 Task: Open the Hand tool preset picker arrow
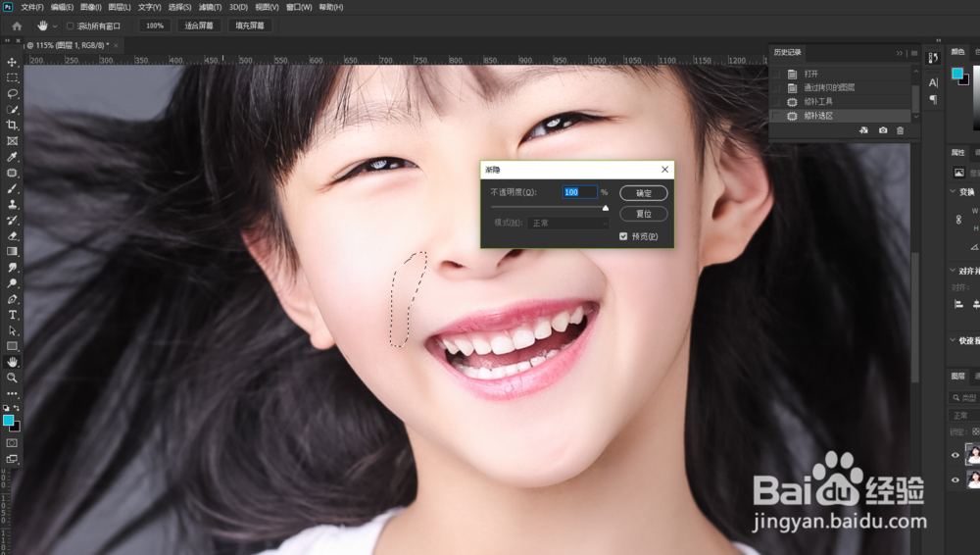coord(55,26)
